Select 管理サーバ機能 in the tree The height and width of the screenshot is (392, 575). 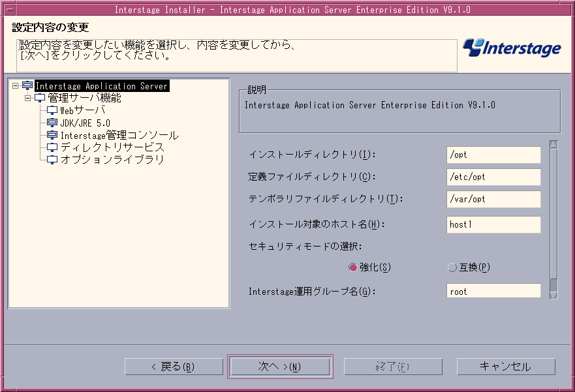(x=84, y=98)
